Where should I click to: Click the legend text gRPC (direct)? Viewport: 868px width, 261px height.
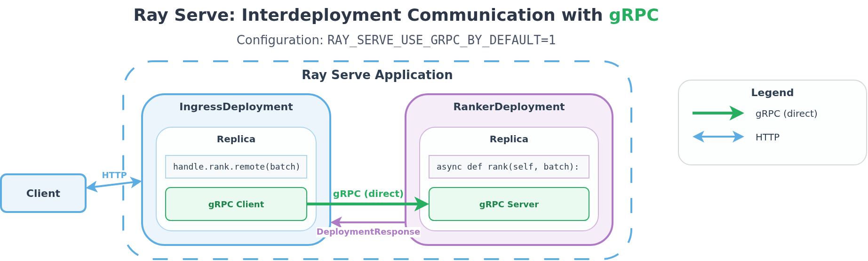coord(786,114)
